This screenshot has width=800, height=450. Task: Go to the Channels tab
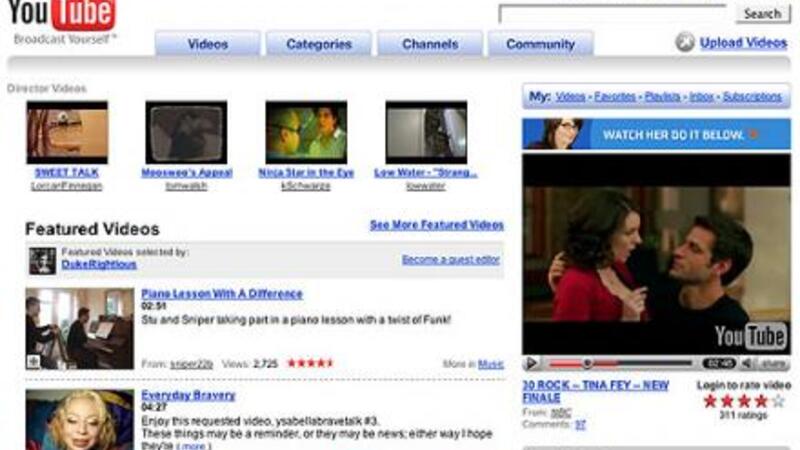430,44
